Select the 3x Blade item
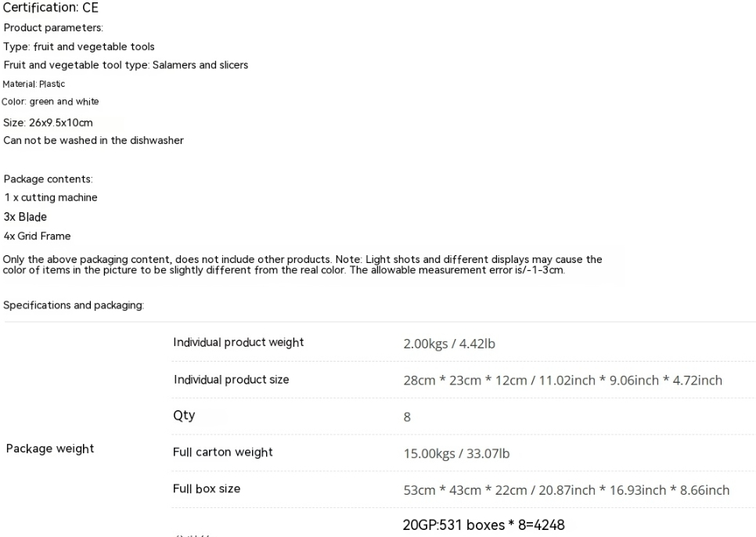756x537 pixels. (x=25, y=217)
